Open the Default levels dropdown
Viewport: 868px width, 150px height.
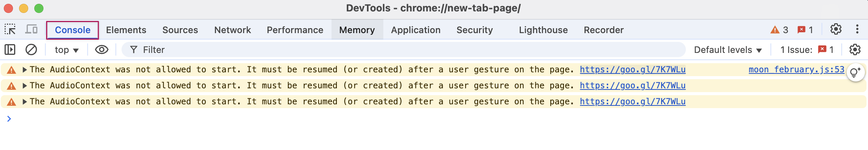[728, 50]
